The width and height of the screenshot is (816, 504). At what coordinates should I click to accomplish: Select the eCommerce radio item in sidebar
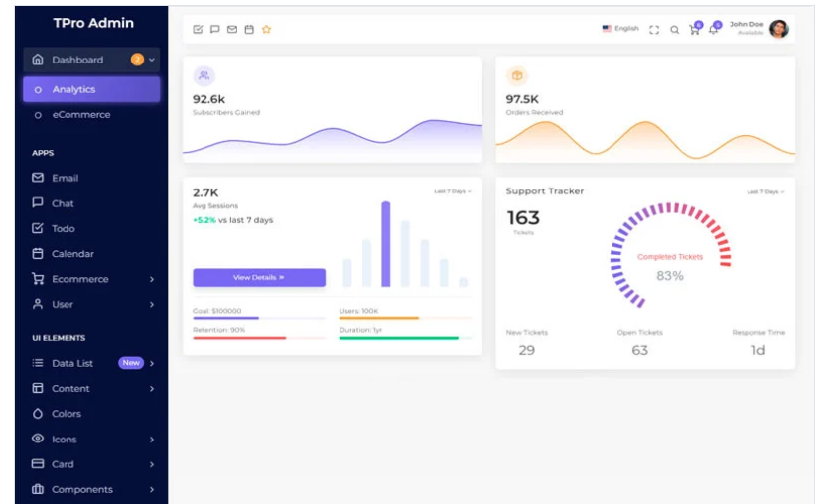tap(79, 115)
